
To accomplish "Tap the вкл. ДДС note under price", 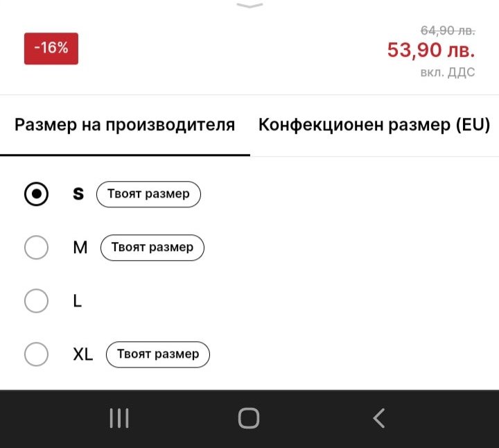I will point(448,72).
